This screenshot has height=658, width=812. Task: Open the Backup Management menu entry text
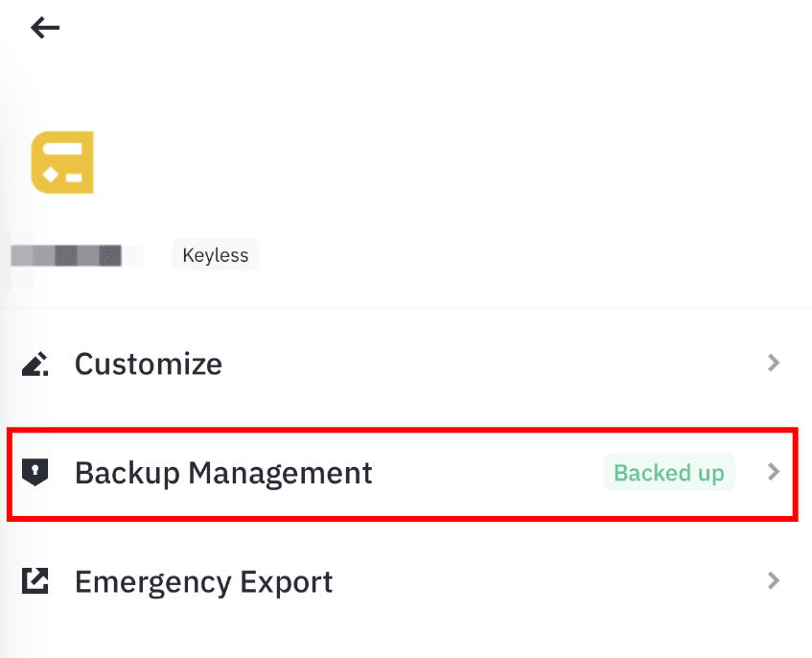(223, 473)
